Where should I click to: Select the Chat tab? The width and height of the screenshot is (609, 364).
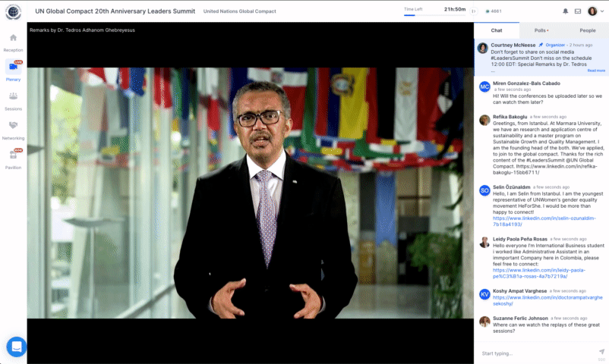point(497,30)
